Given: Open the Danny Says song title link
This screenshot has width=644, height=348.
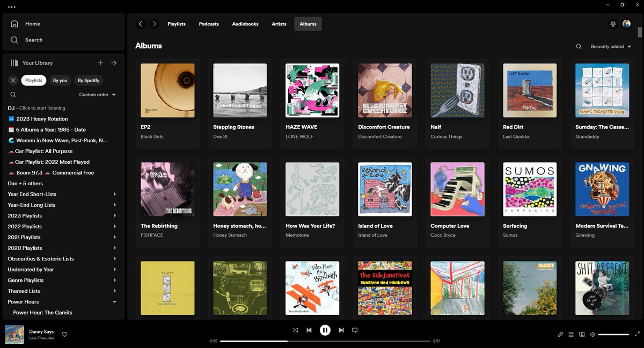Looking at the screenshot, I should coord(41,332).
